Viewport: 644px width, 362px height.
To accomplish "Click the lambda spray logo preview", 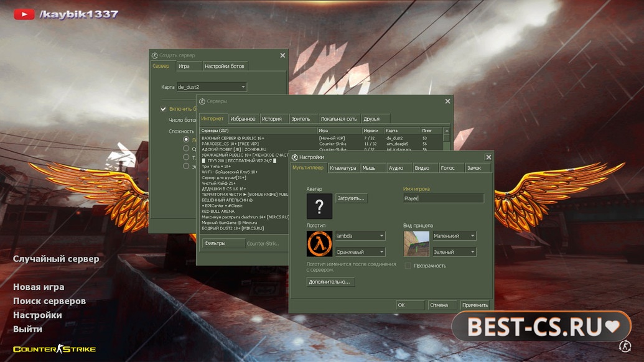I will (x=319, y=243).
